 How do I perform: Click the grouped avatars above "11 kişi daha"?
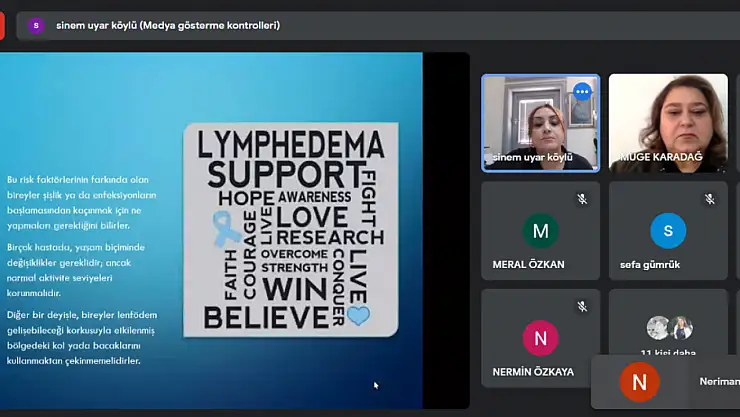click(x=669, y=328)
